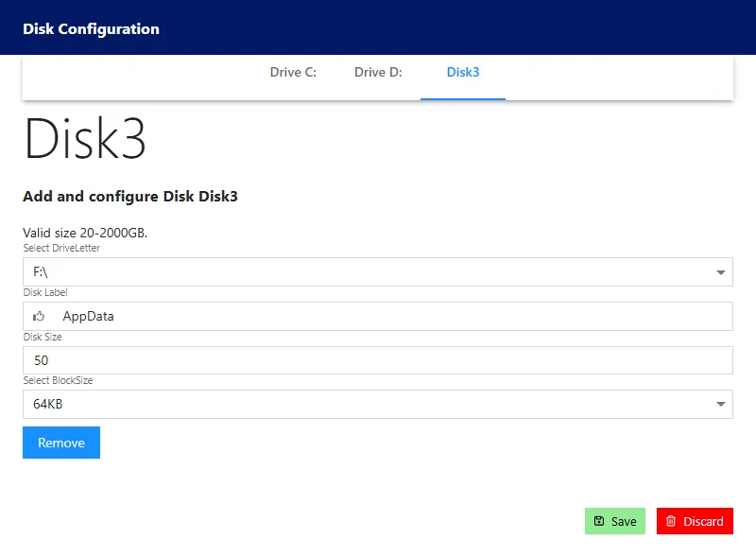Select the Disk3 tab
Viewport: 756px width, 557px height.
pyautogui.click(x=463, y=72)
